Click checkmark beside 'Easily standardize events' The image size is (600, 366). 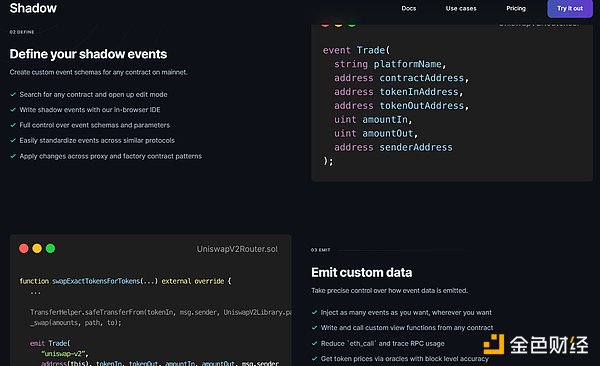click(13, 141)
